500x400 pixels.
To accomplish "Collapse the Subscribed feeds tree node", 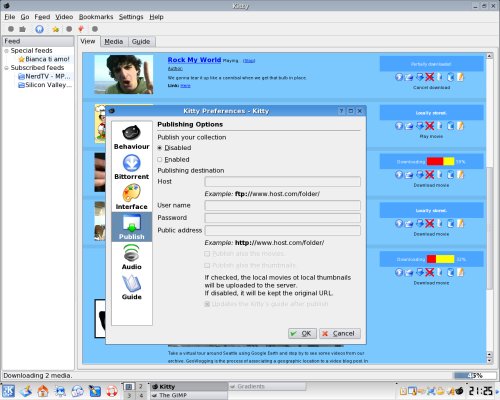I will click(6, 68).
